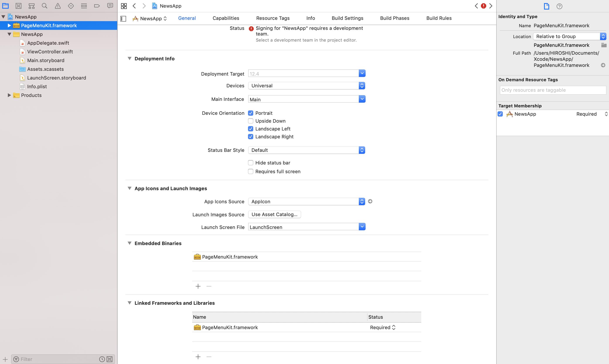
Task: Select PageMenuKit.framework in Embedded Binaries
Action: (x=306, y=257)
